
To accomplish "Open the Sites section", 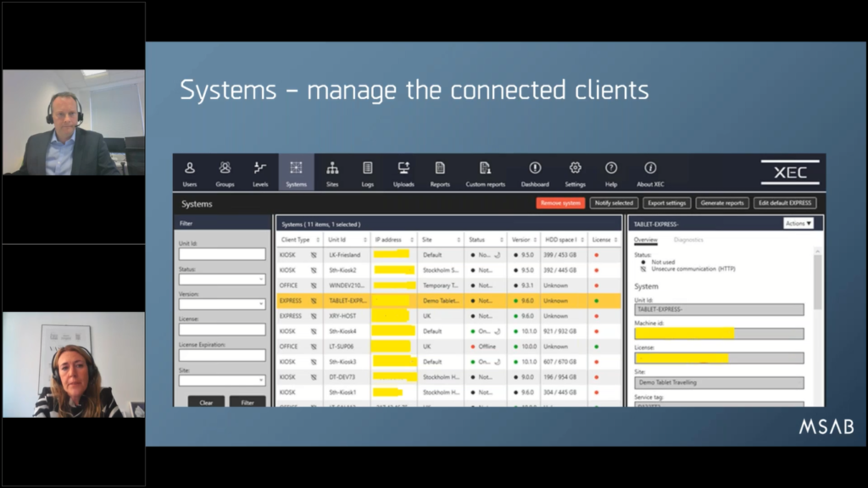I will click(x=332, y=174).
